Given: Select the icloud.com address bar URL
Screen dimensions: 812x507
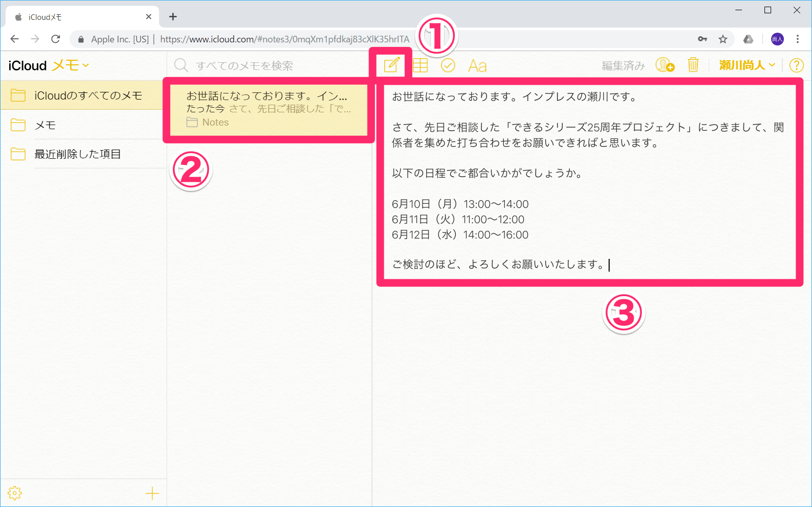Looking at the screenshot, I should (285, 39).
